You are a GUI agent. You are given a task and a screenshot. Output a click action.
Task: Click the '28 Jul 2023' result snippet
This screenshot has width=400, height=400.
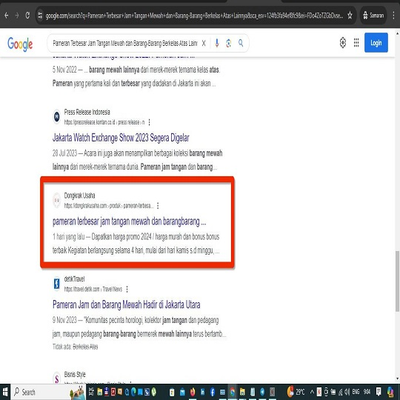click(x=137, y=160)
